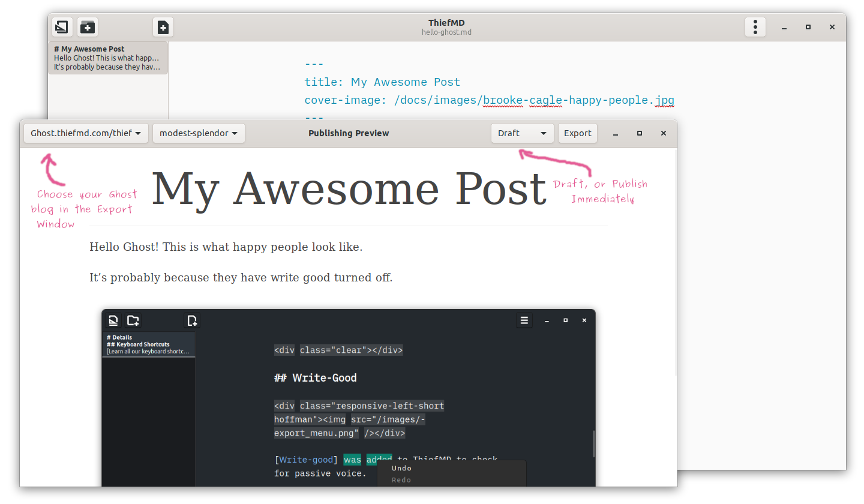Open the Draft publish status dropdown
This screenshot has width=864, height=504.
tap(522, 133)
